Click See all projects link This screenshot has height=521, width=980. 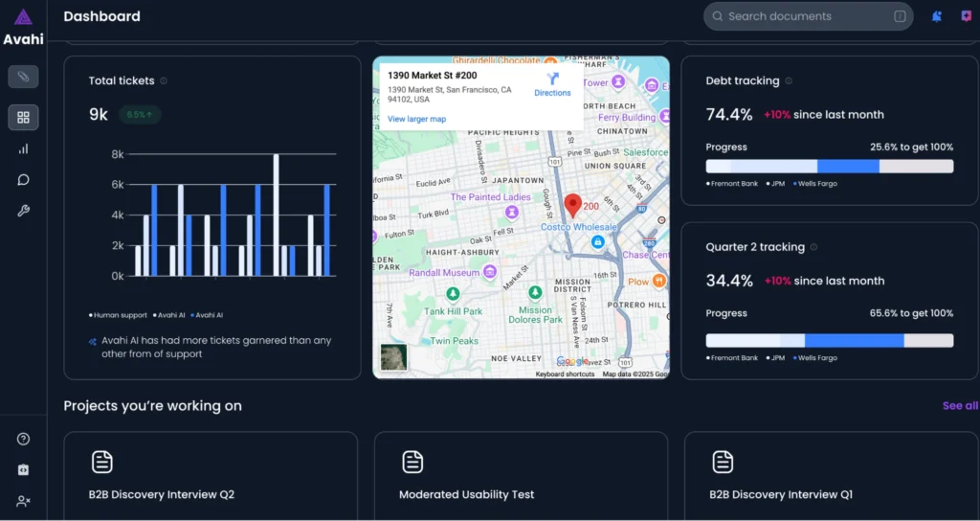point(960,406)
